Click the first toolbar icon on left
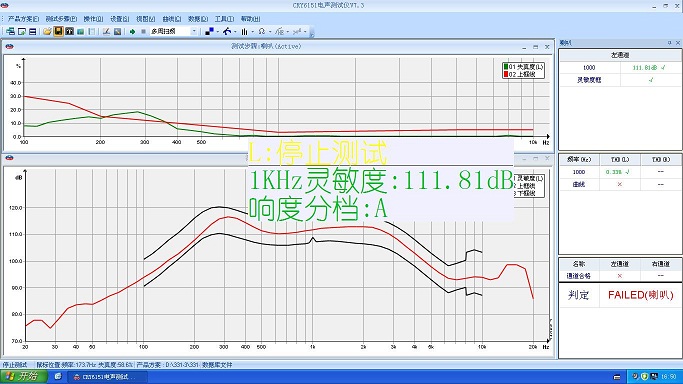Image resolution: width=683 pixels, height=384 pixels. click(x=10, y=31)
